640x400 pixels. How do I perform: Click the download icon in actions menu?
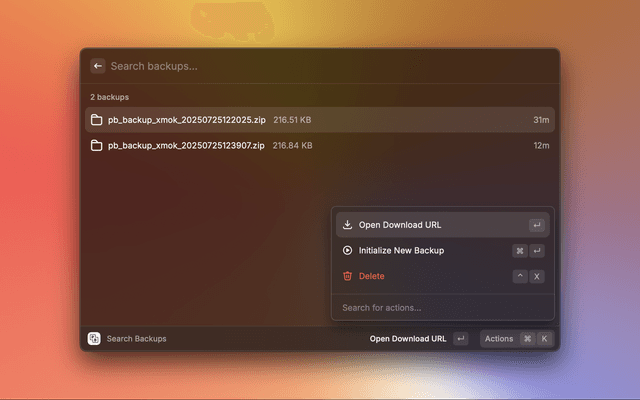pos(347,225)
